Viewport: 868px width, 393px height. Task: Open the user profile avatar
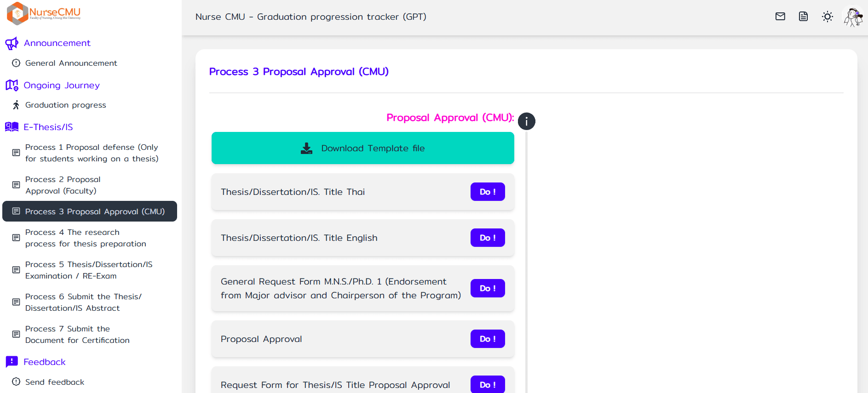click(x=853, y=17)
